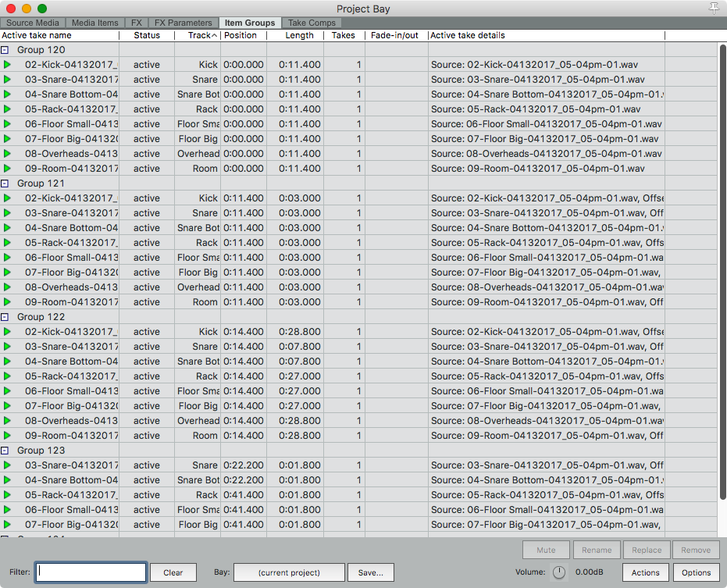The height and width of the screenshot is (588, 727).
Task: Play the 04-Snare Bottom item in Group 121
Action: coord(8,228)
